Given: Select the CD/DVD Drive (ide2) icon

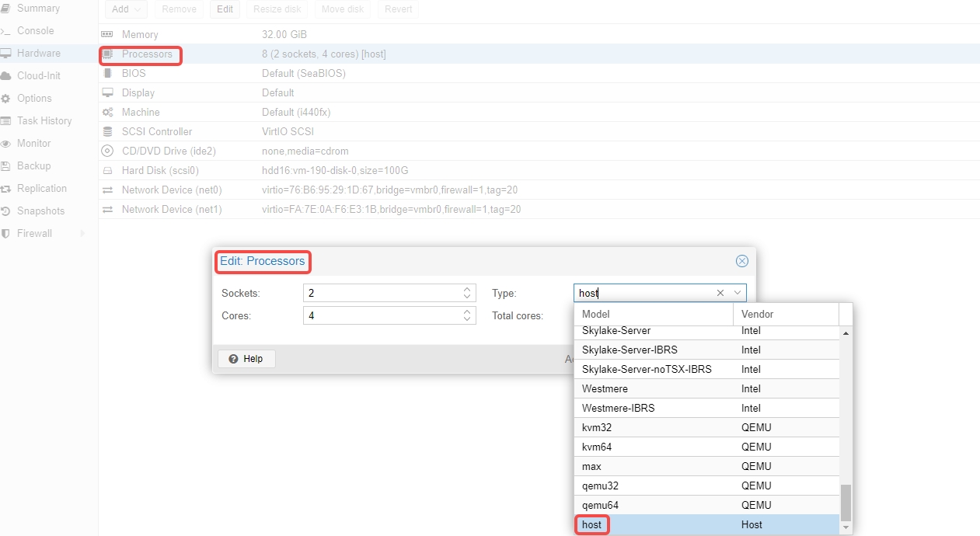Looking at the screenshot, I should [x=107, y=151].
